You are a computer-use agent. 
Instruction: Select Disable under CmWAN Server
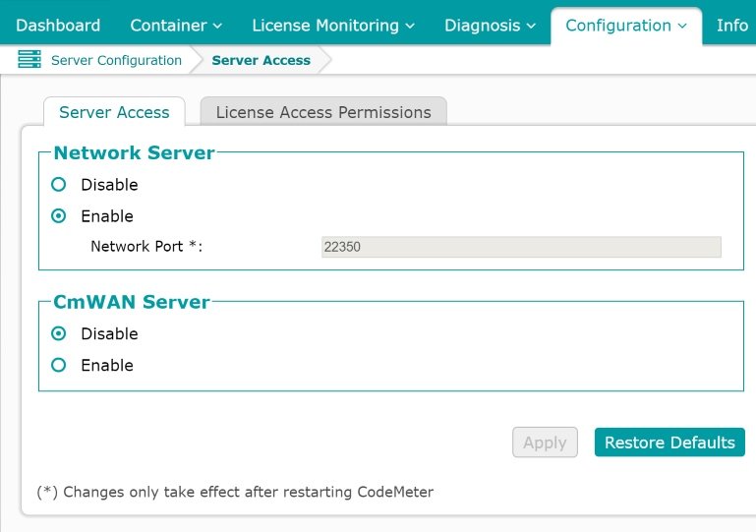point(59,334)
